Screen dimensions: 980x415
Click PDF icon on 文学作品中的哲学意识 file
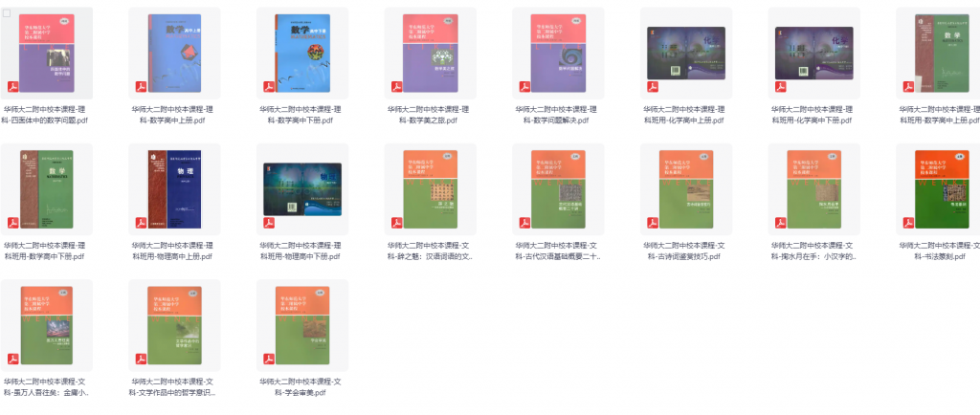142,359
